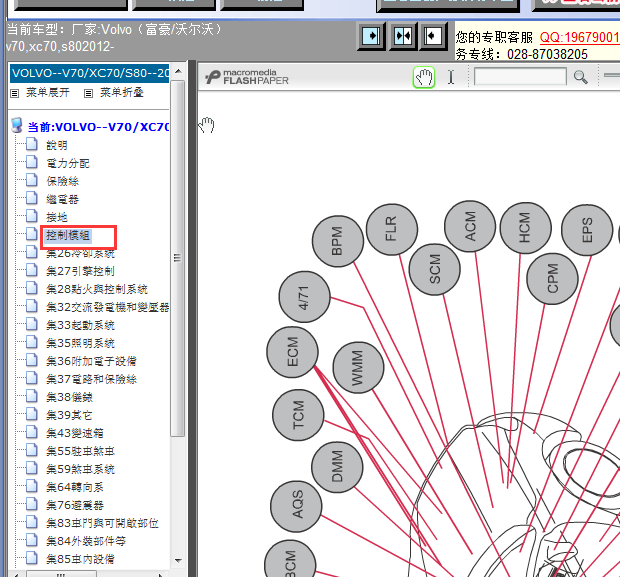This screenshot has width=620, height=577.
Task: Click the document icon beside 保險絲
Action: [x=32, y=180]
